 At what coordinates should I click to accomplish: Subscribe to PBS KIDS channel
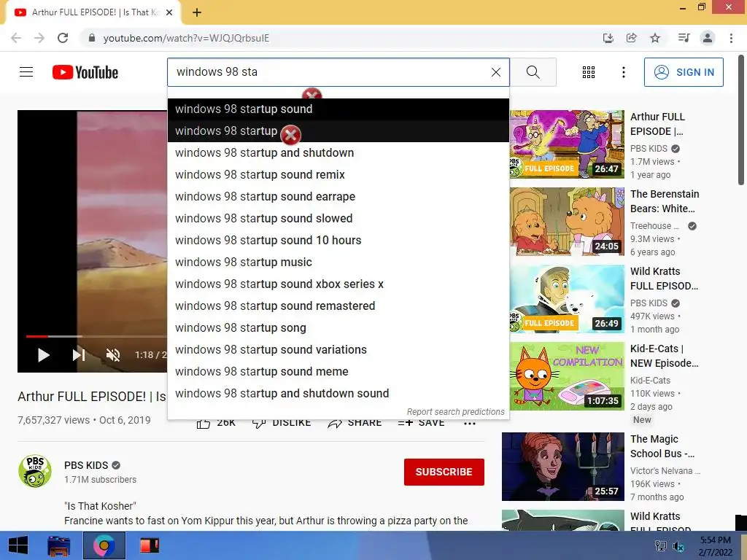coord(444,472)
